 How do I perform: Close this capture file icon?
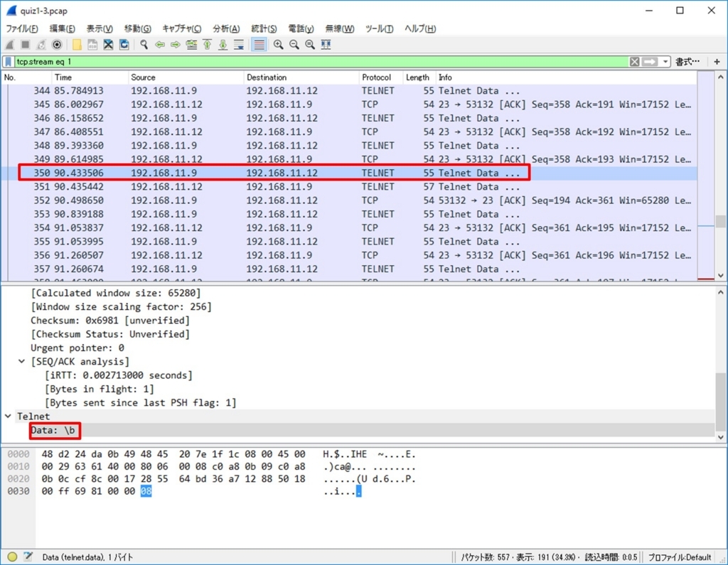click(108, 45)
